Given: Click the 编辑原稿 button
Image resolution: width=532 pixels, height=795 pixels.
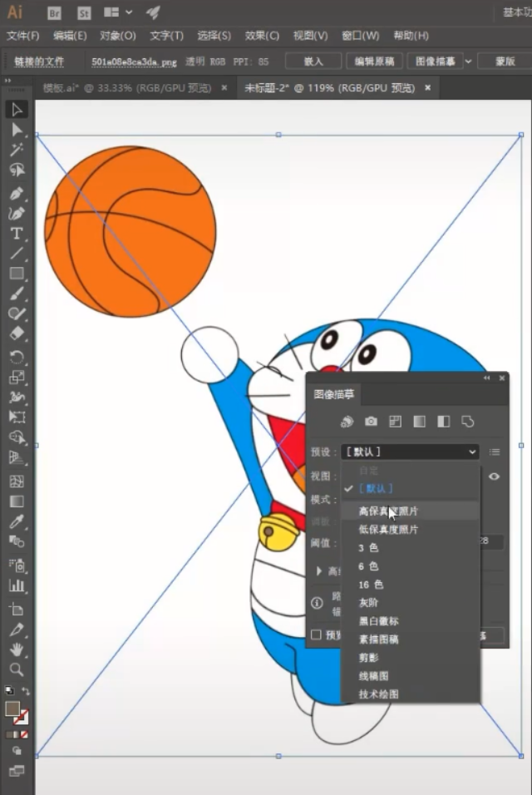Looking at the screenshot, I should tap(374, 62).
